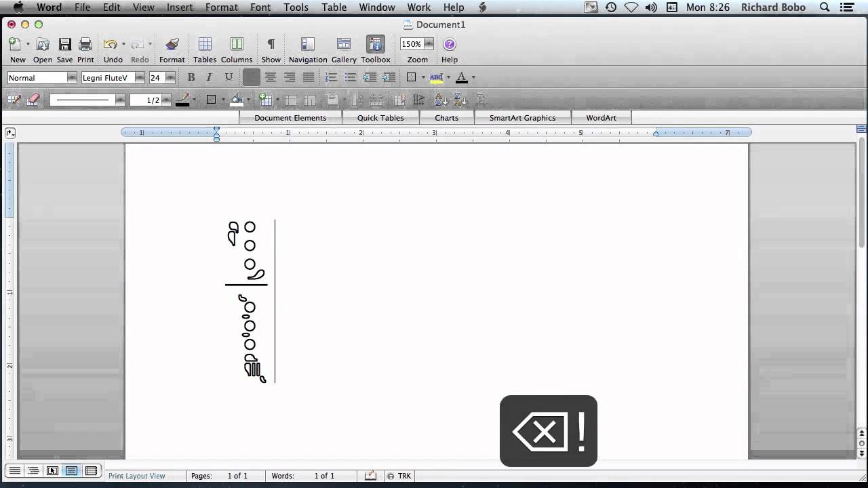Toggle Underline formatting
The width and height of the screenshot is (868, 488).
pos(229,78)
